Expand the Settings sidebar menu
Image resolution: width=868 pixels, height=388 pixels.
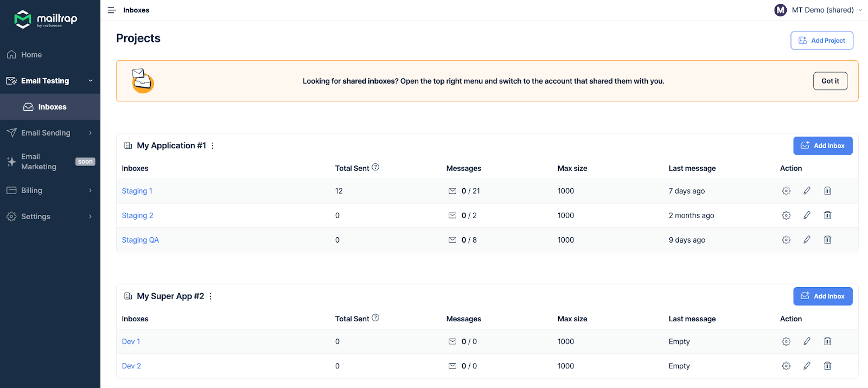click(50, 217)
